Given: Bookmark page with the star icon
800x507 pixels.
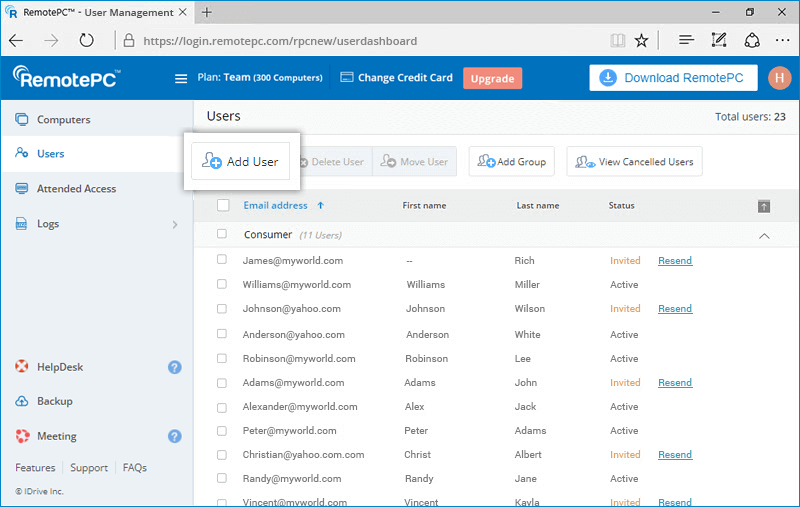Looking at the screenshot, I should pyautogui.click(x=641, y=40).
